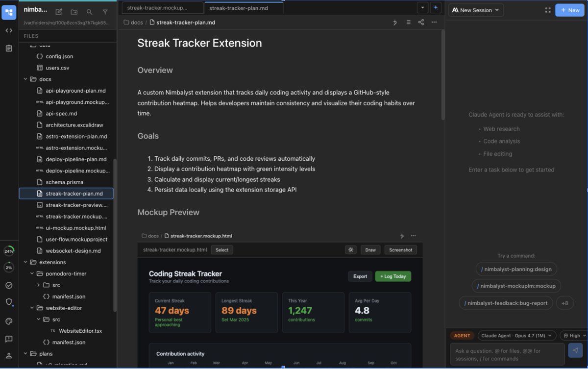Open the table of contents list icon

[x=408, y=22]
